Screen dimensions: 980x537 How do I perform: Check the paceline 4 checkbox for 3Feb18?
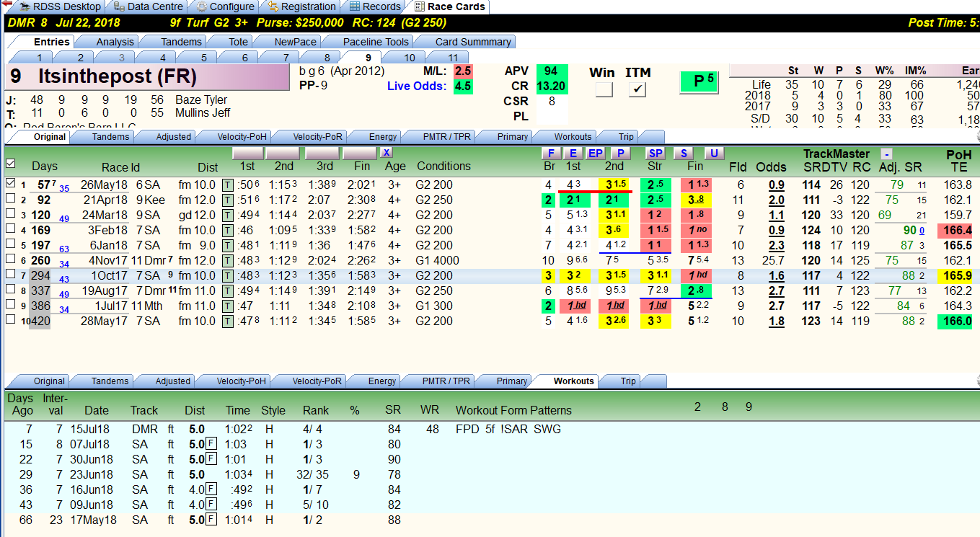click(x=10, y=230)
